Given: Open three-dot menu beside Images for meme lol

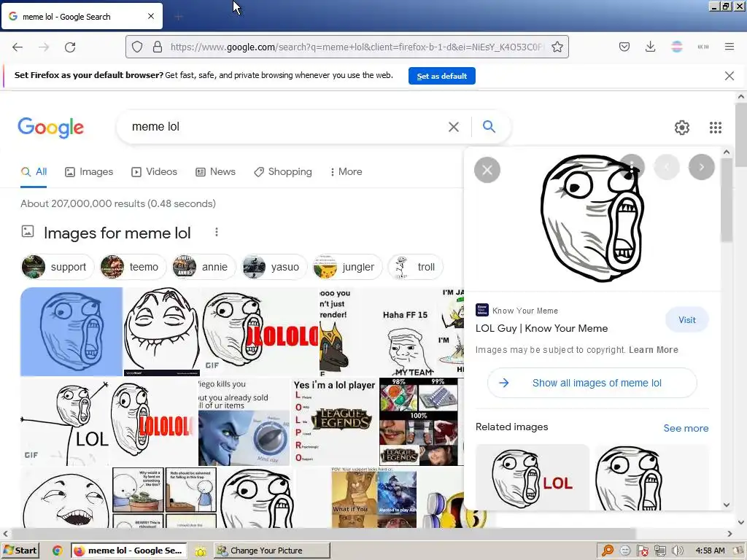Looking at the screenshot, I should [x=216, y=232].
